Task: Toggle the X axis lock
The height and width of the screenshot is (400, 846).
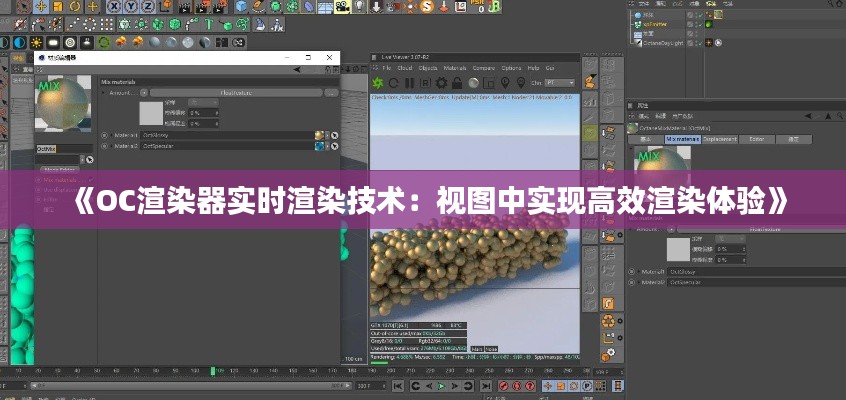Action: click(114, 6)
